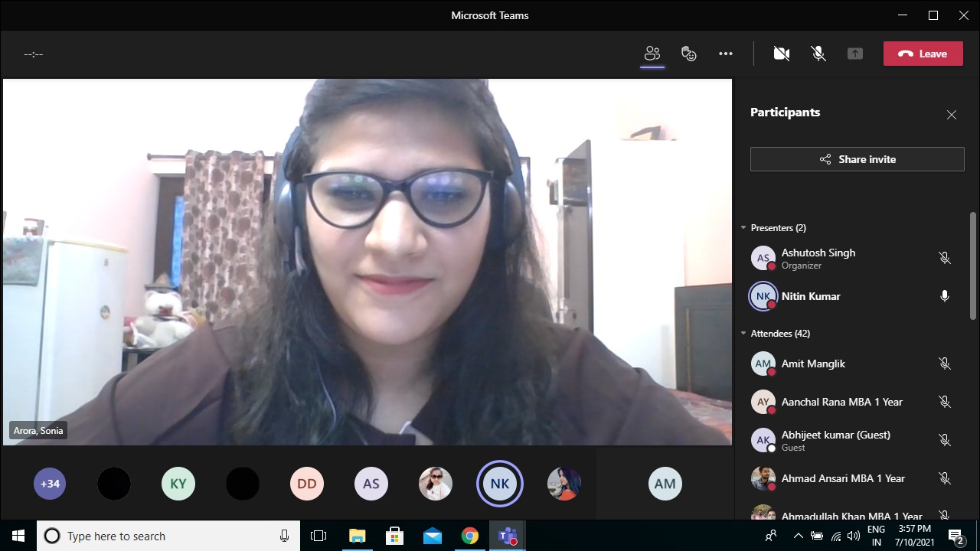Click the Share content tray icon
Screen dimensions: 980x551
point(855,54)
